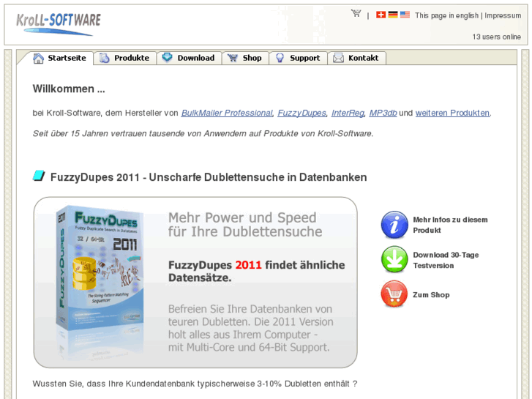Screen dimensions: 532x399
Task: Click the 'Willkommen ...' heading
Action: pos(69,89)
